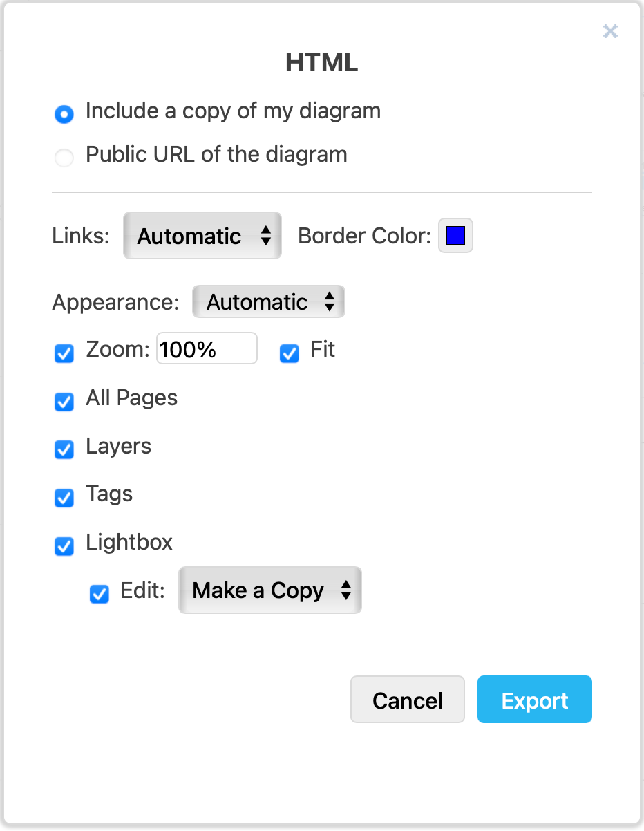The width and height of the screenshot is (644, 831).
Task: Cancel the HTML export dialog
Action: point(407,700)
